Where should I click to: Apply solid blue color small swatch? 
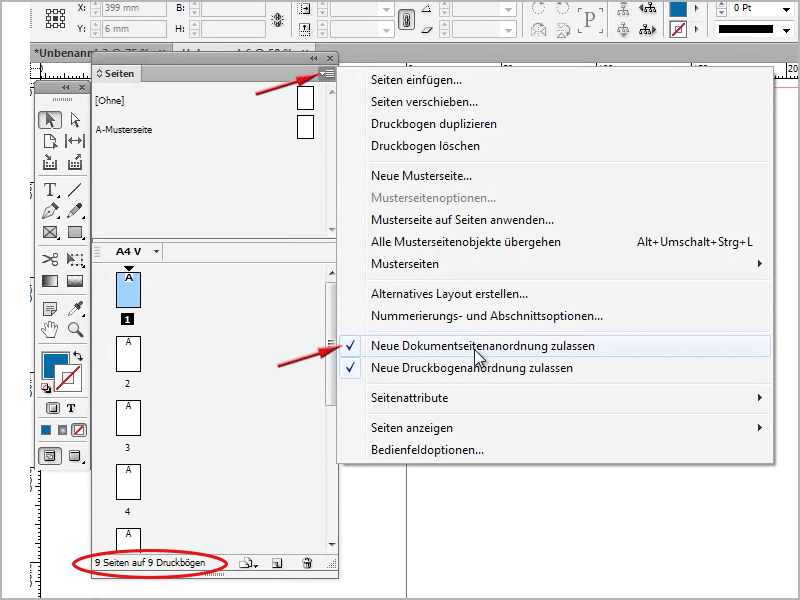tap(46, 430)
